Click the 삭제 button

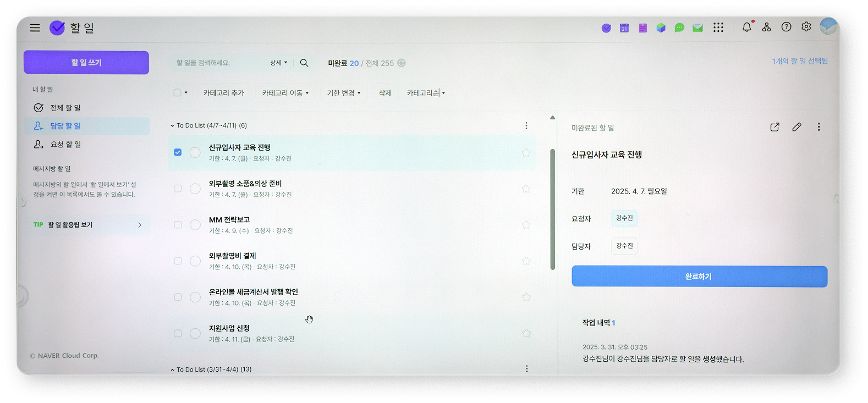[385, 93]
